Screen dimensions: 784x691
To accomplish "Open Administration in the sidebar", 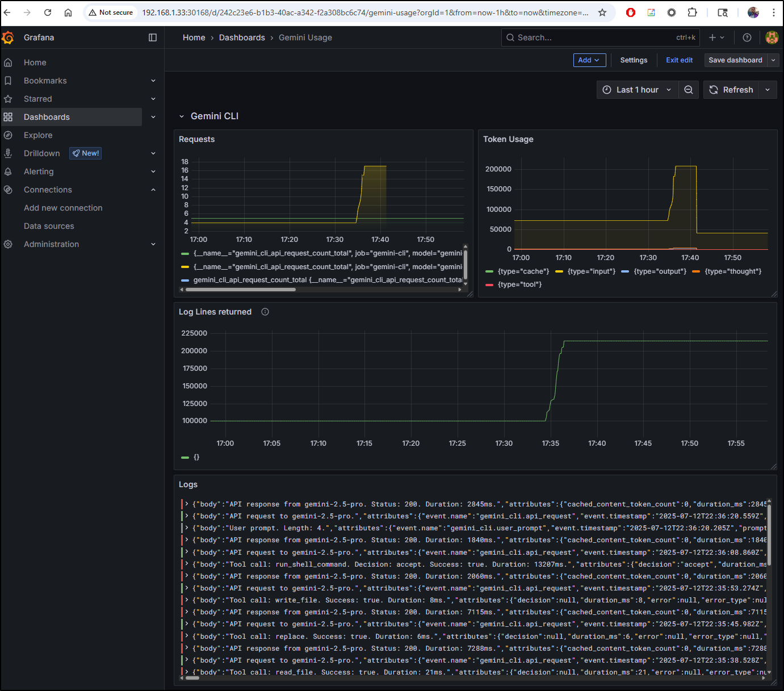I will coord(51,244).
